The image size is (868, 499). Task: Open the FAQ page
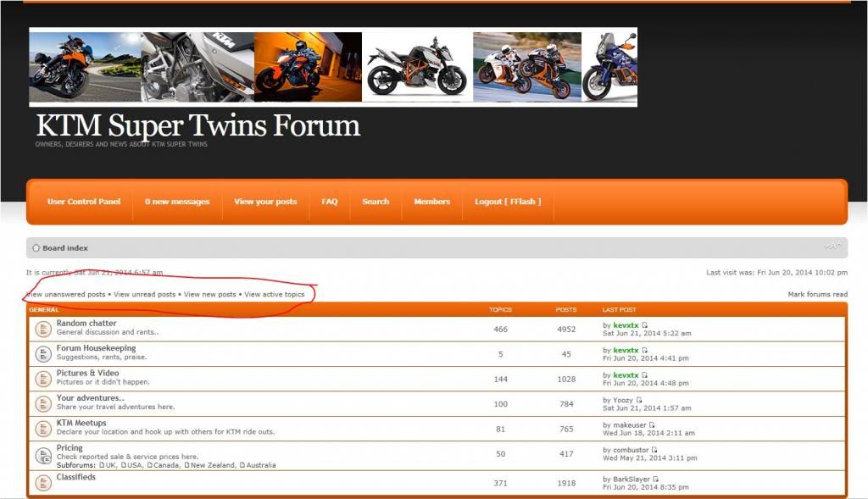(x=330, y=202)
